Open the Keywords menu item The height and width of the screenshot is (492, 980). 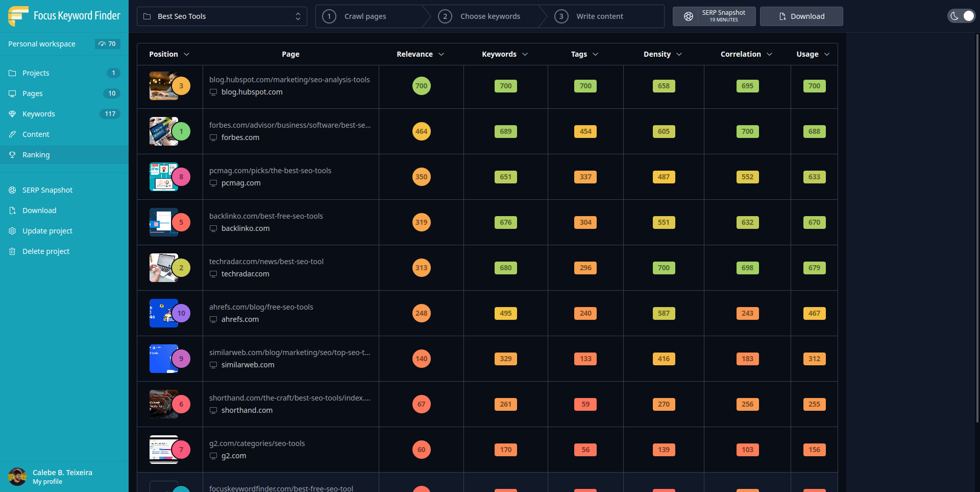64,114
